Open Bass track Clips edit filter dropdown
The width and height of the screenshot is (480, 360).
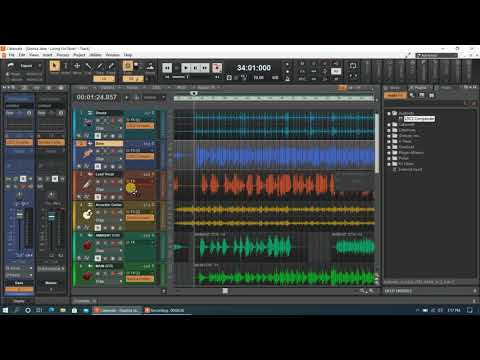[x=109, y=159]
